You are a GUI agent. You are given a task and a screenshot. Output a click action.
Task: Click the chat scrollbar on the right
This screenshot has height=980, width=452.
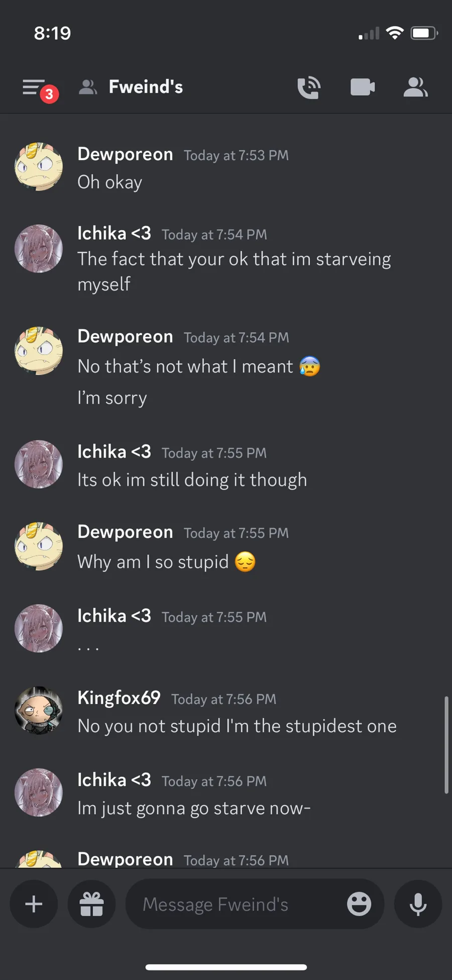(446, 744)
